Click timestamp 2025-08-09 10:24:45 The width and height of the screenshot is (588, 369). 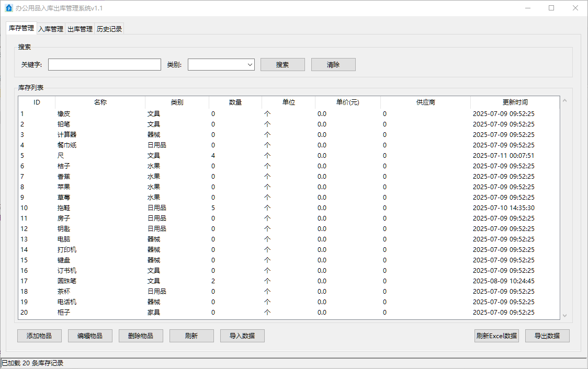[503, 281]
